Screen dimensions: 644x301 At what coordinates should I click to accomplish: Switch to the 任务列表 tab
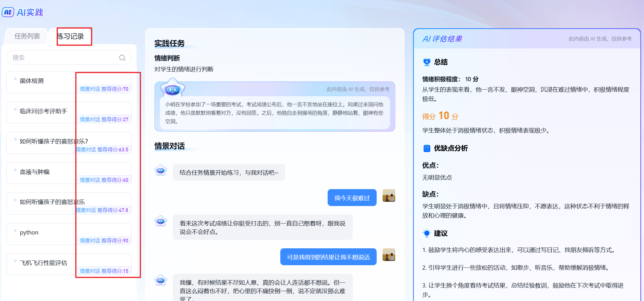tap(27, 36)
